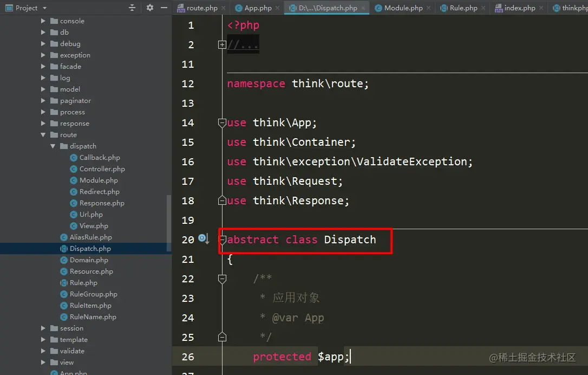Viewport: 588px width, 375px height.
Task: Open Url.php in the project tree
Action: [x=91, y=215]
